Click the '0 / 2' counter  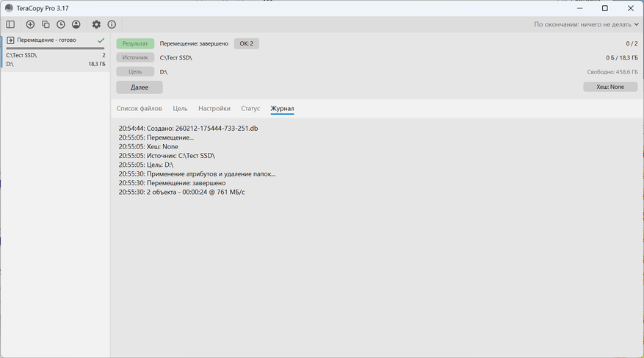pyautogui.click(x=632, y=43)
